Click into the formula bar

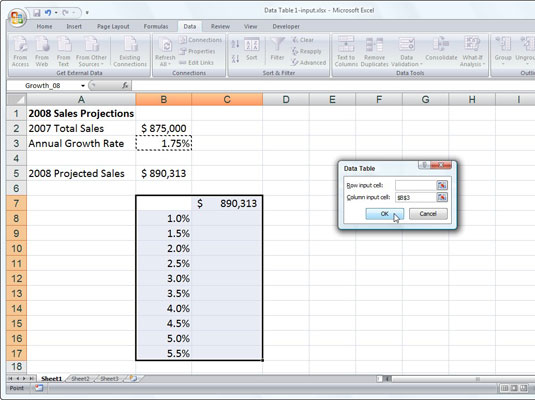point(333,86)
